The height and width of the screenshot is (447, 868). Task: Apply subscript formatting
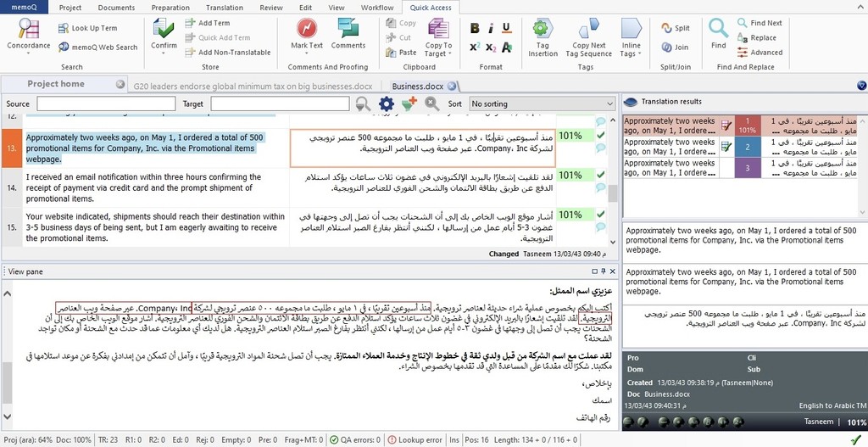491,47
